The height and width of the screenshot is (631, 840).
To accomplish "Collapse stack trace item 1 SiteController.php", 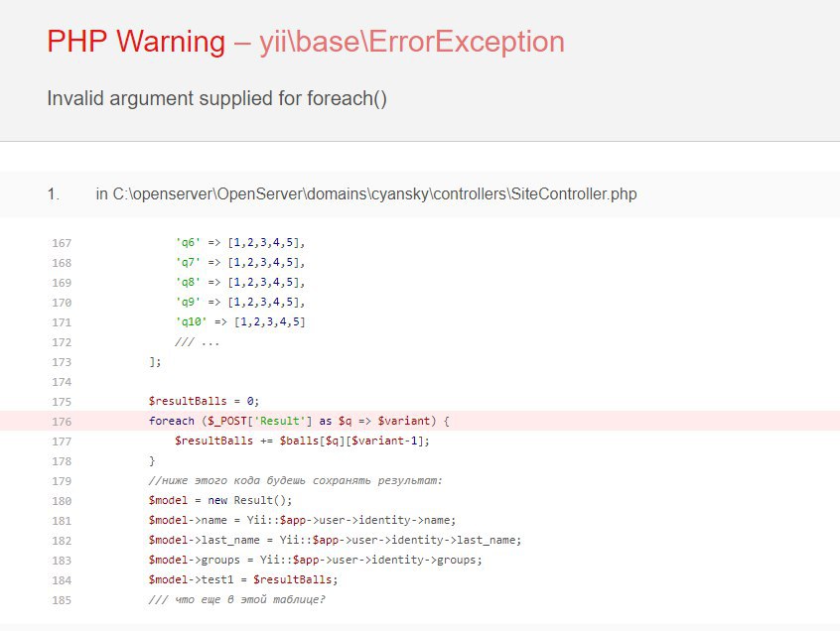I will 365,194.
